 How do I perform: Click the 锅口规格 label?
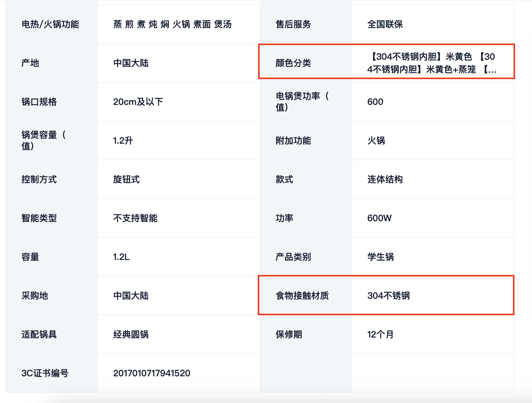(x=39, y=102)
